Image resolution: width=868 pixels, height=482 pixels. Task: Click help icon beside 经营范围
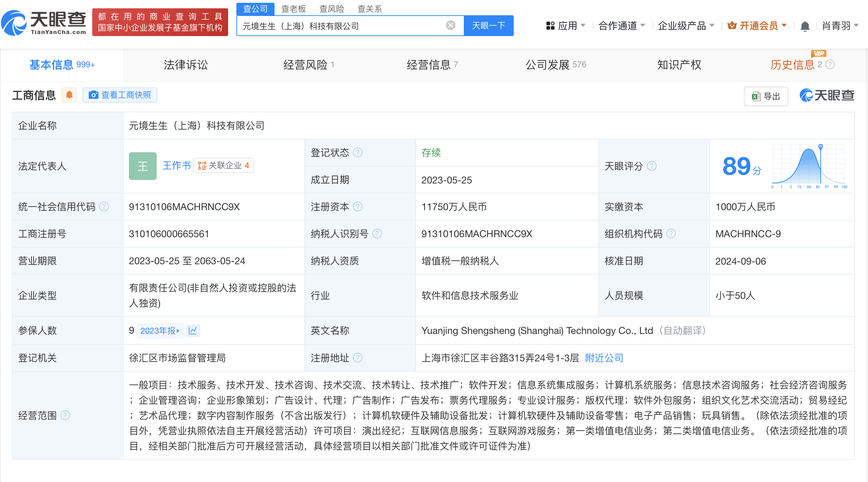pos(65,415)
